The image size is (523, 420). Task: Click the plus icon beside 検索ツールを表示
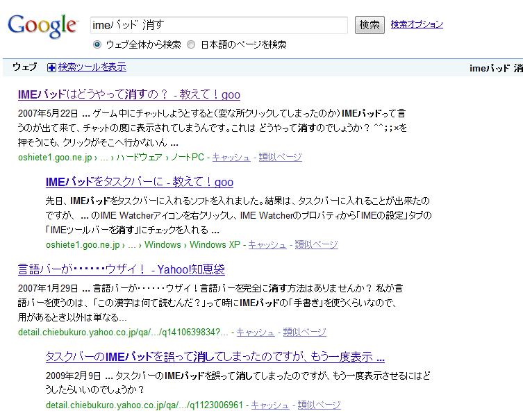click(51, 67)
